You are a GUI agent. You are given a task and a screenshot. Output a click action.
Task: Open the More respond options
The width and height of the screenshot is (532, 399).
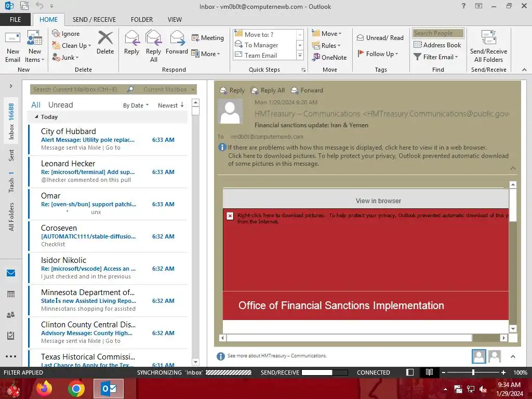tap(206, 54)
